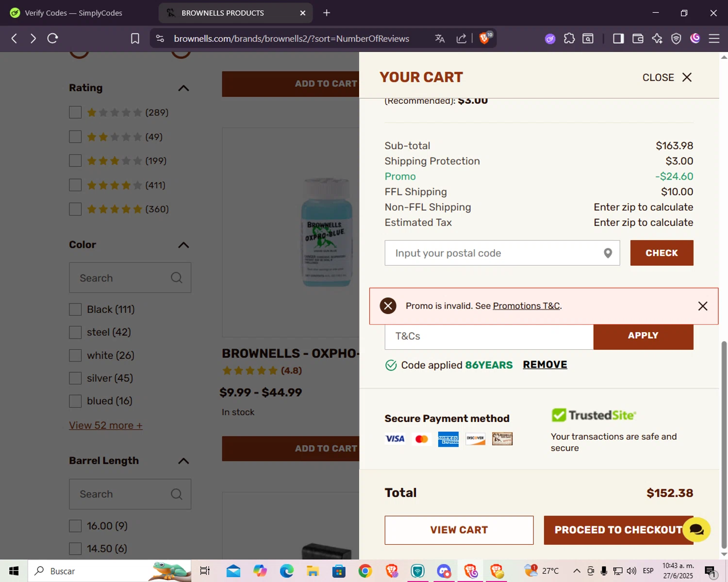Viewport: 728px width, 582px height.
Task: Go forward with the browser forward arrow
Action: 33,38
